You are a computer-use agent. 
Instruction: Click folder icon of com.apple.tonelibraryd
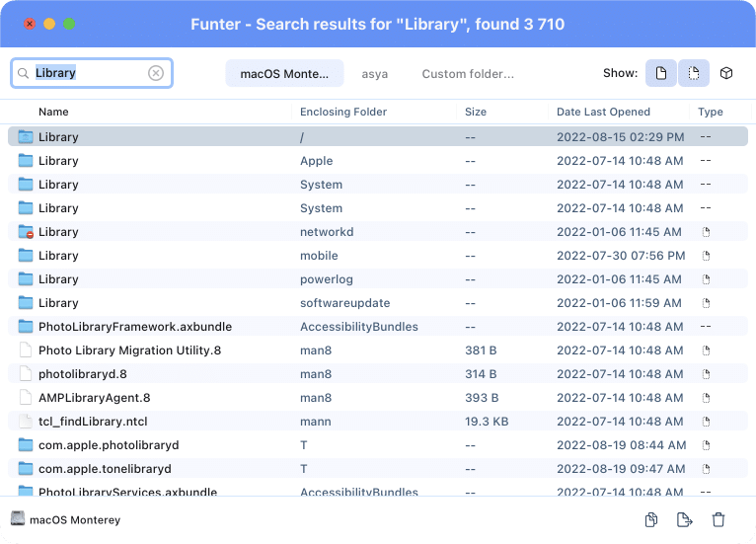coord(26,468)
